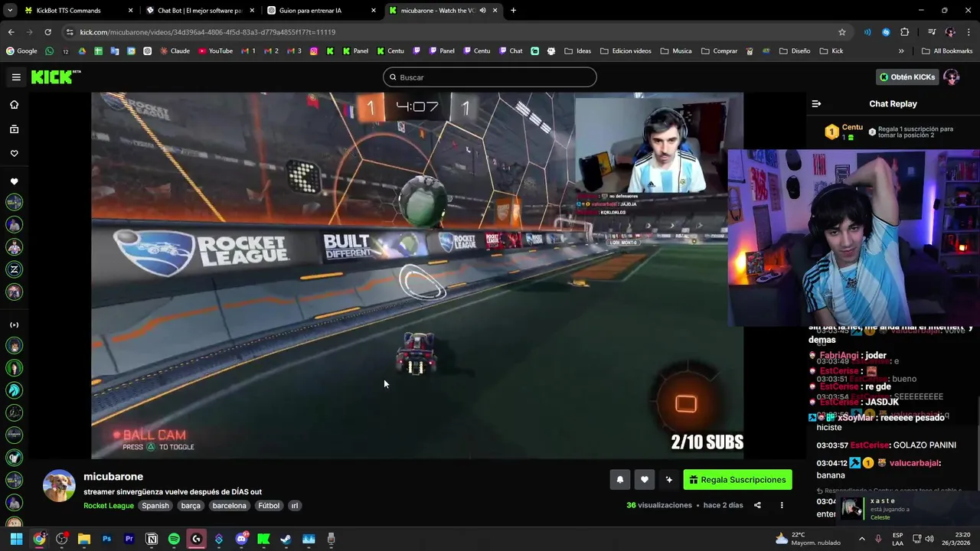
Task: Open Ideas bookmarks folder
Action: (x=578, y=51)
